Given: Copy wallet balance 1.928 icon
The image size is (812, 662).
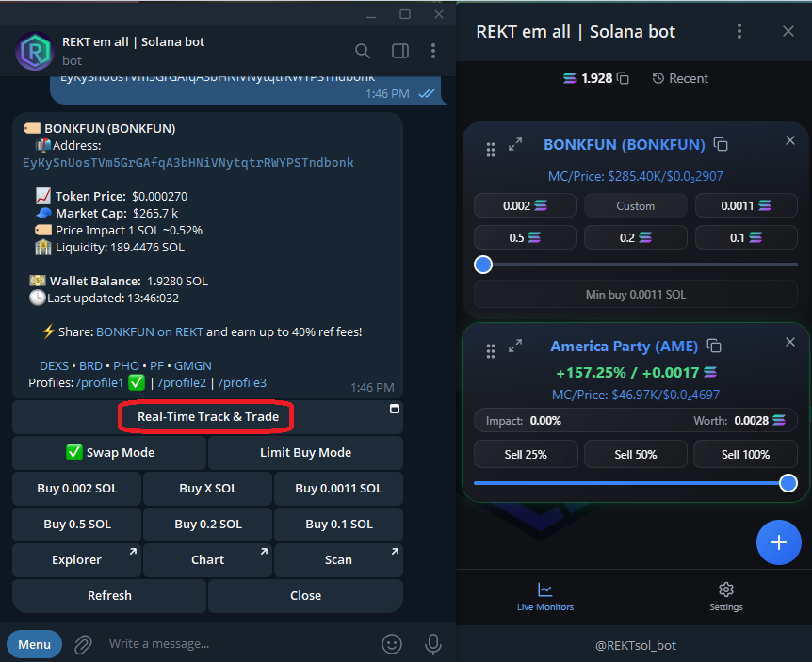Looking at the screenshot, I should click(x=623, y=78).
